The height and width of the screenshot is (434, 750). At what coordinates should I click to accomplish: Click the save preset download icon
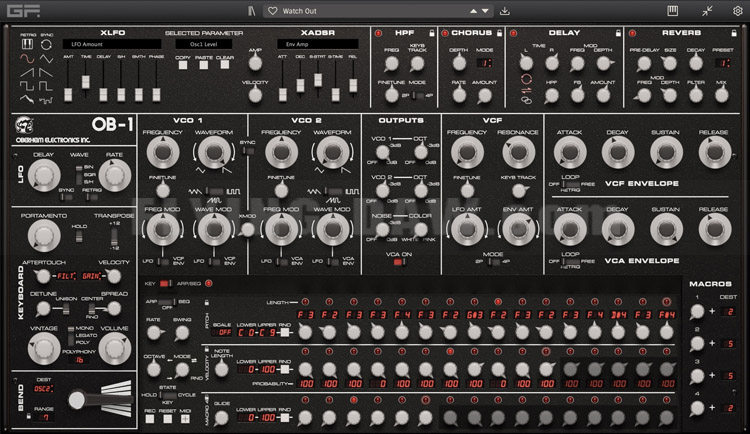(x=505, y=11)
